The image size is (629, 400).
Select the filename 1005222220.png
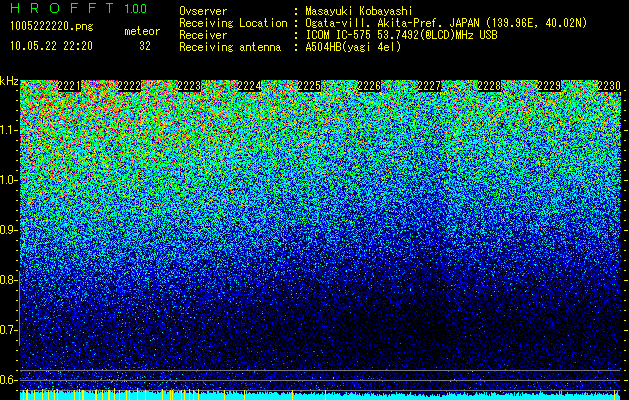pos(52,26)
